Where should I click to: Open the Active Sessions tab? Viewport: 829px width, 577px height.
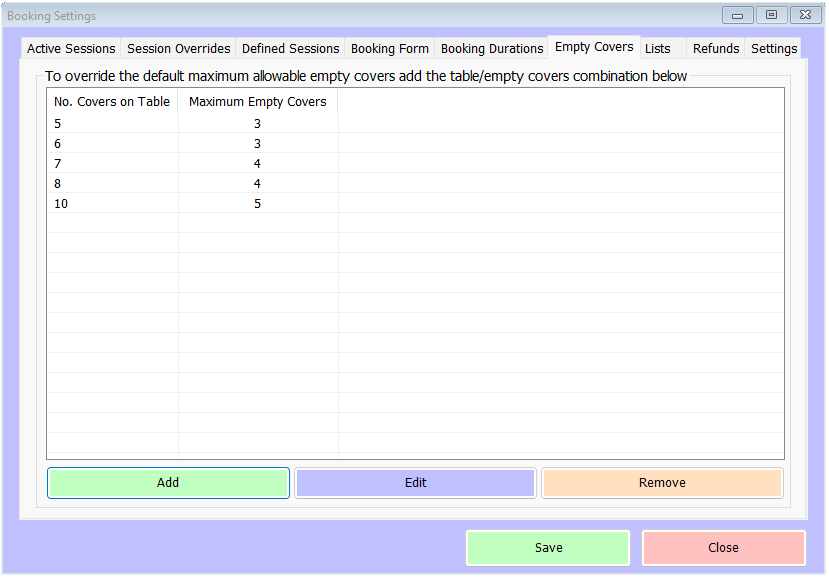(71, 48)
